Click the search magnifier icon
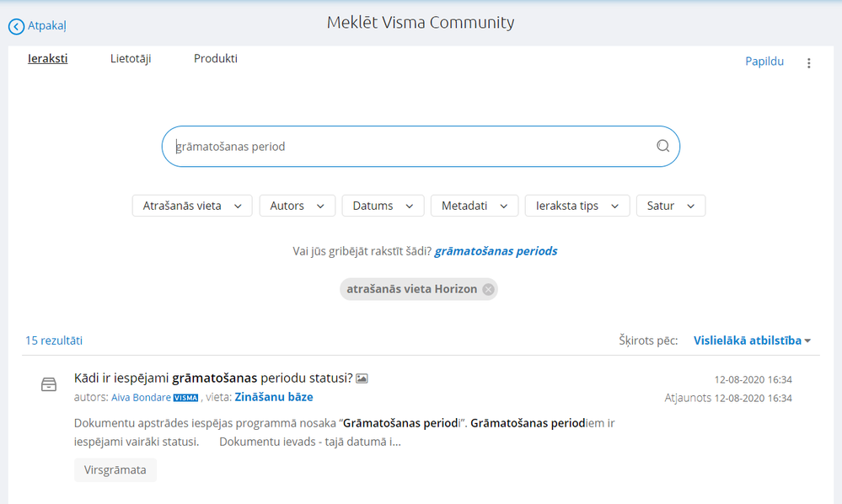The height and width of the screenshot is (504, 842). pos(662,146)
